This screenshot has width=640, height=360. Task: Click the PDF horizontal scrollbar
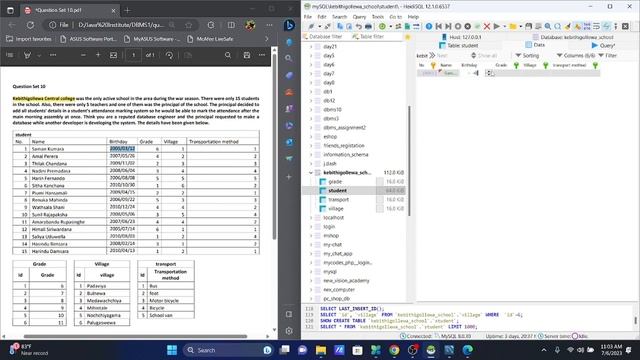[135, 336]
